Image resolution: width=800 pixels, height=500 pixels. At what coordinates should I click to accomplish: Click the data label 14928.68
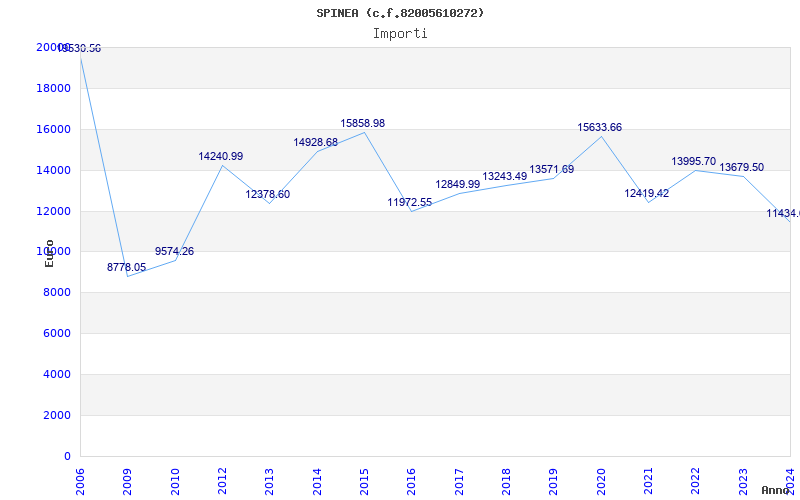pos(315,142)
